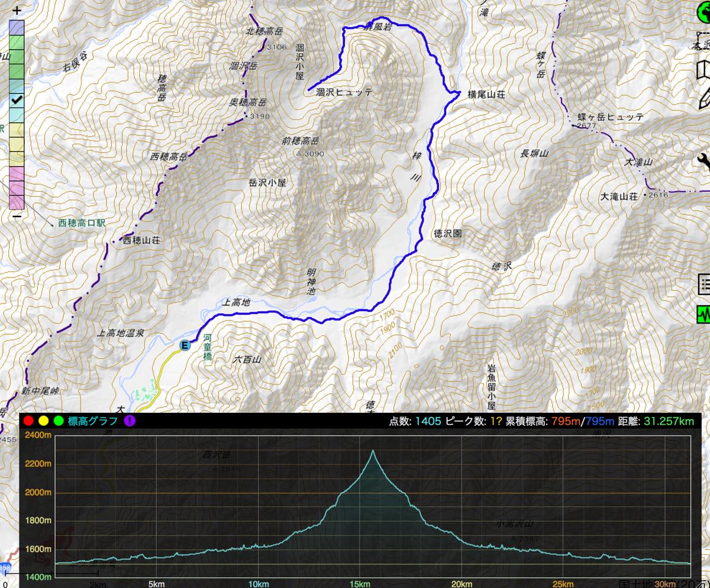Click the red dot on graph panel
Image resolution: width=710 pixels, height=588 pixels.
[28, 421]
